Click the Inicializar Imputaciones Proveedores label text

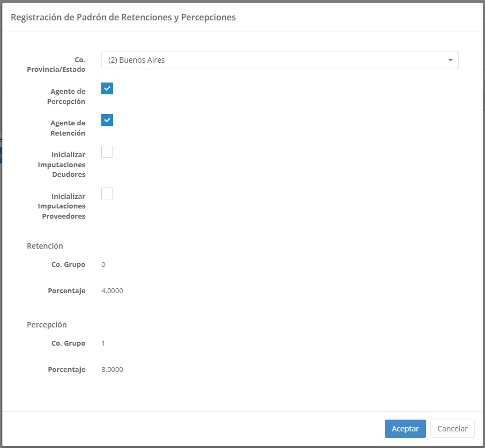click(62, 206)
